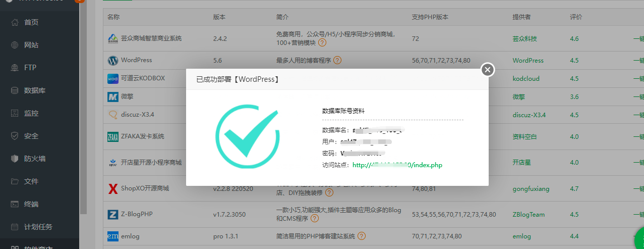Click the database icon beside 数据库

pos(15,90)
